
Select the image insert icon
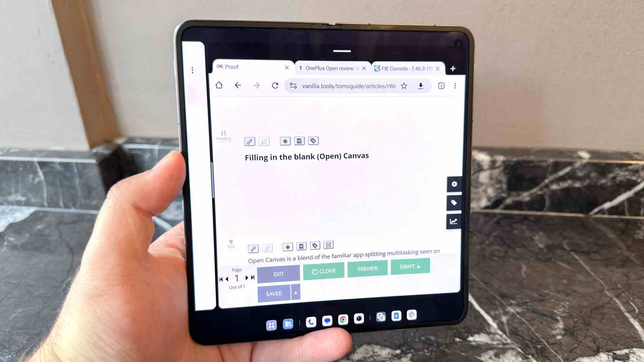(x=299, y=141)
